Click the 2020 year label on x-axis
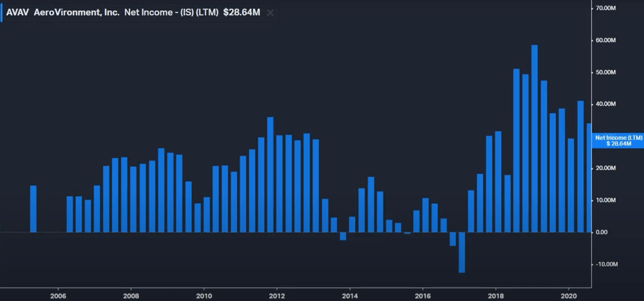Image resolution: width=644 pixels, height=301 pixels. point(569,295)
